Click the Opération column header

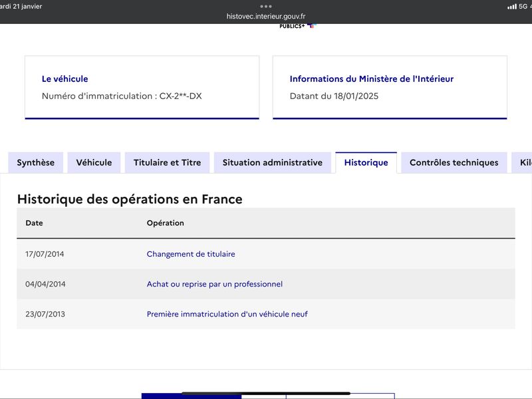pyautogui.click(x=165, y=223)
